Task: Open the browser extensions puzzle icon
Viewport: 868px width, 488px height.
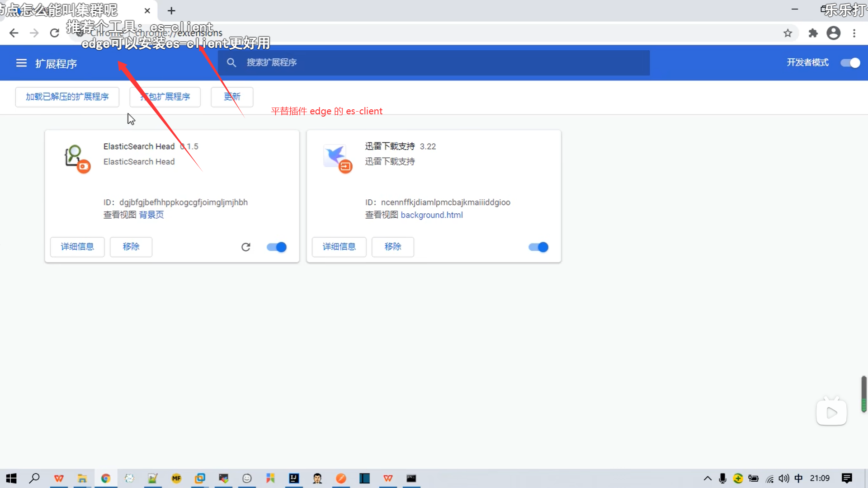Action: point(813,33)
